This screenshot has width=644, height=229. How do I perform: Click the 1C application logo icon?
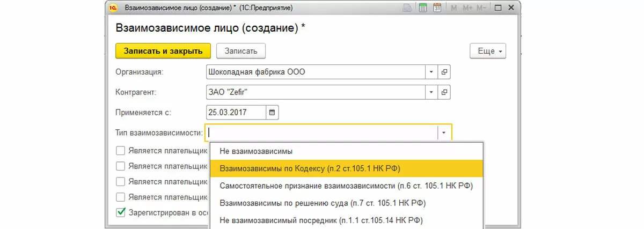click(x=113, y=8)
